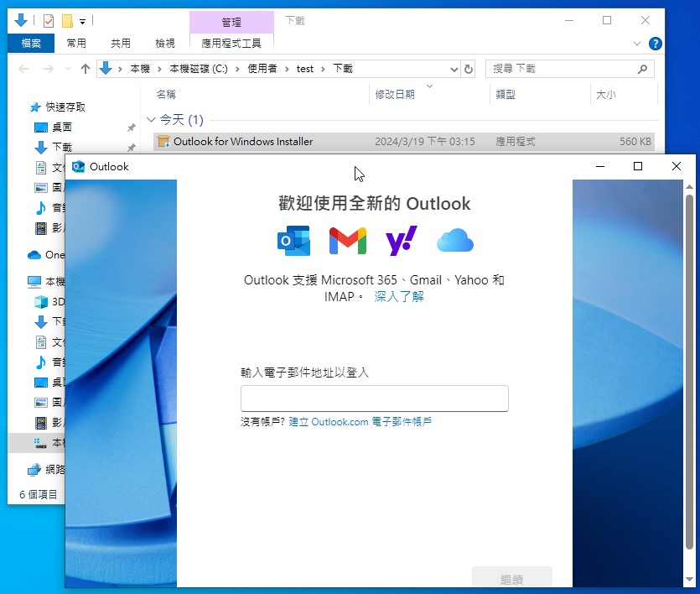Open the address bar history dropdown
700x594 pixels.
(x=454, y=69)
